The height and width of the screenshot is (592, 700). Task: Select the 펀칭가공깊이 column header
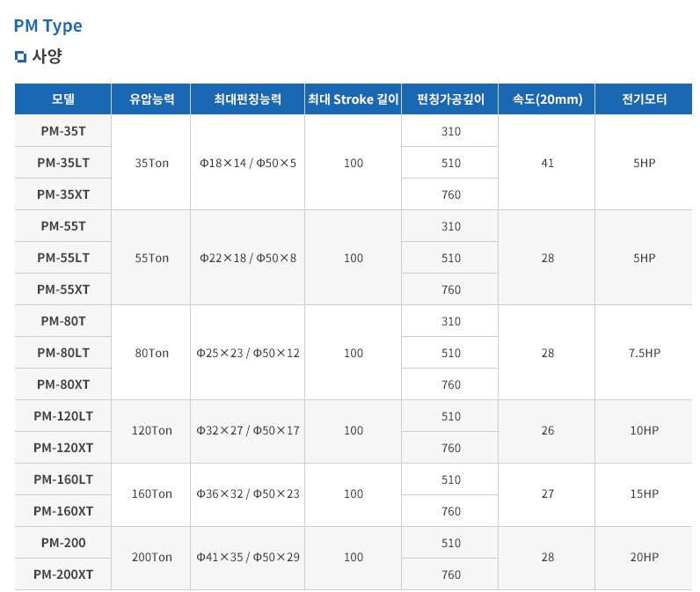click(x=449, y=99)
